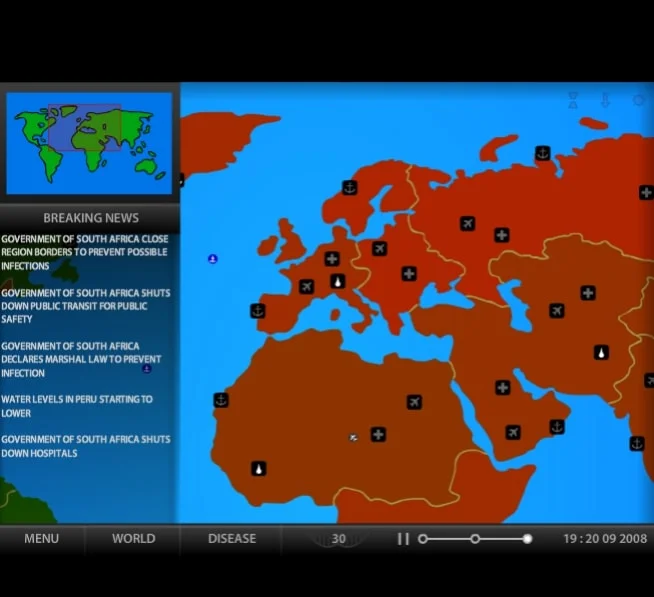
Task: Open the DISEASE evolution tab
Action: 232,539
